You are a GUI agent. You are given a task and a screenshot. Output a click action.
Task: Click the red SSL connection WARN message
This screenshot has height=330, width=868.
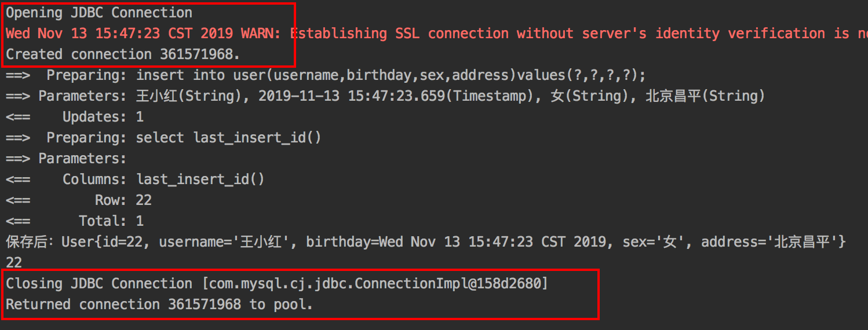[x=435, y=34]
